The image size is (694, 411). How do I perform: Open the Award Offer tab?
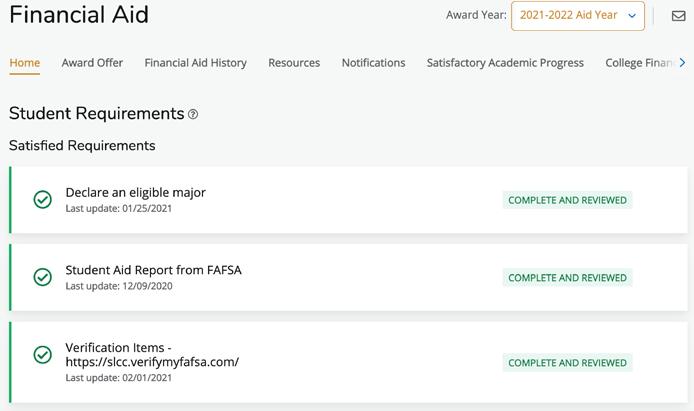92,63
